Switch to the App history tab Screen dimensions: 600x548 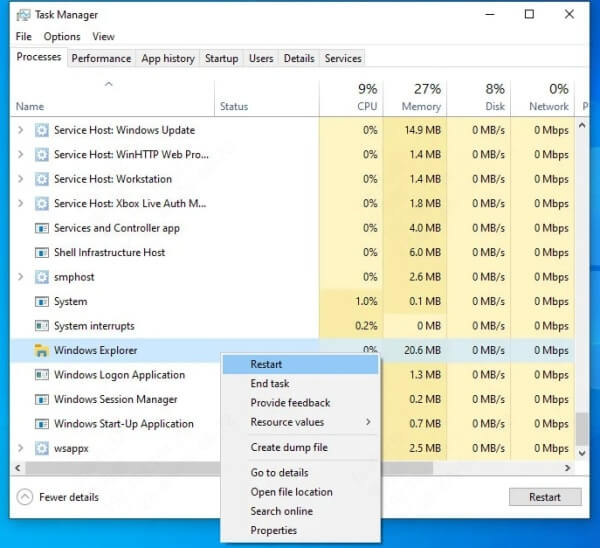pos(168,59)
